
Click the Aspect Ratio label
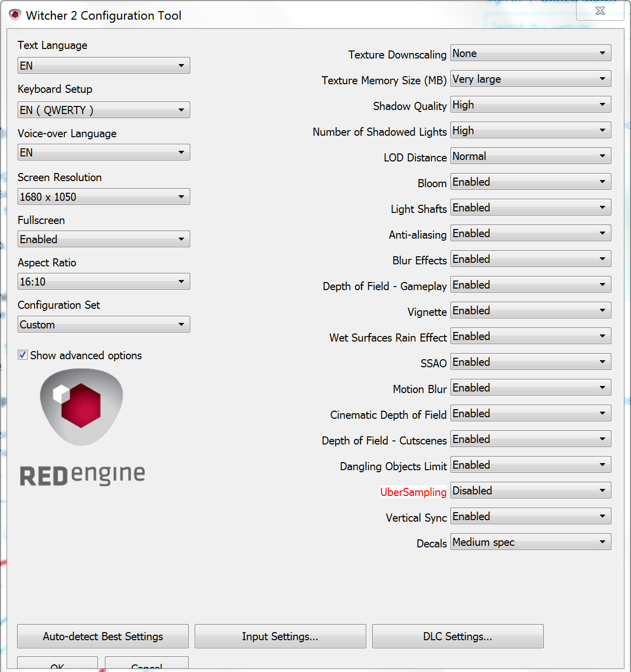point(47,263)
